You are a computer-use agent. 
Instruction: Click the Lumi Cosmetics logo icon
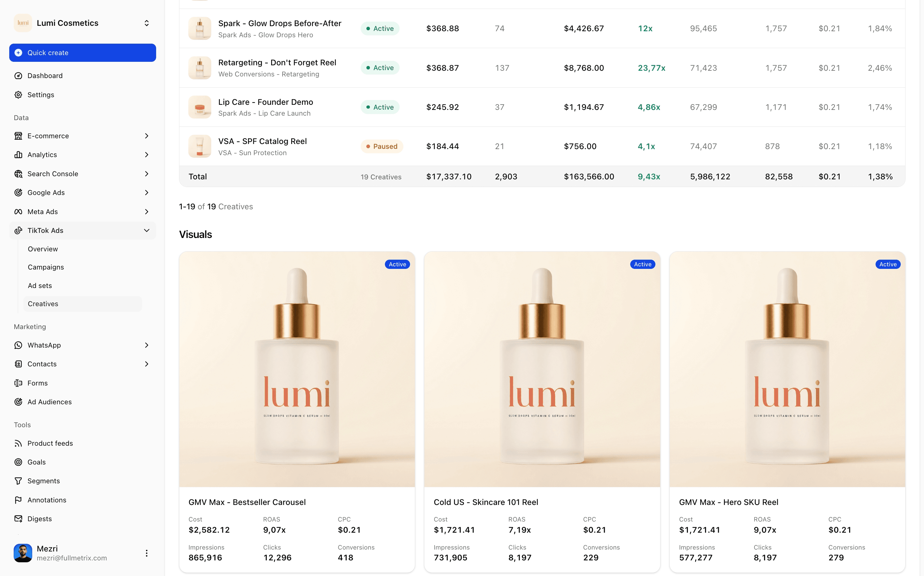tap(23, 23)
